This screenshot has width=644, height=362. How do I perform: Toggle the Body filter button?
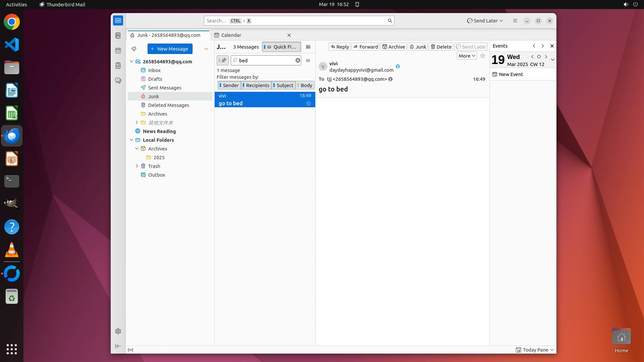click(x=305, y=85)
